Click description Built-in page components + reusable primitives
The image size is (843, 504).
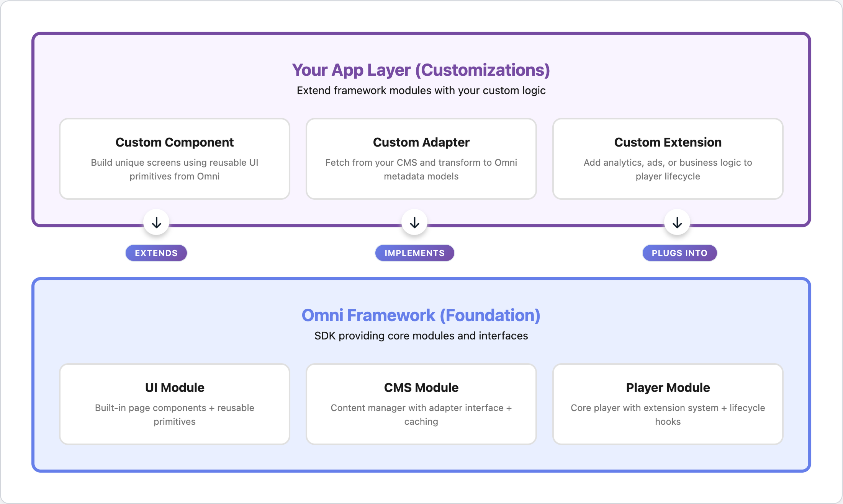tap(175, 415)
